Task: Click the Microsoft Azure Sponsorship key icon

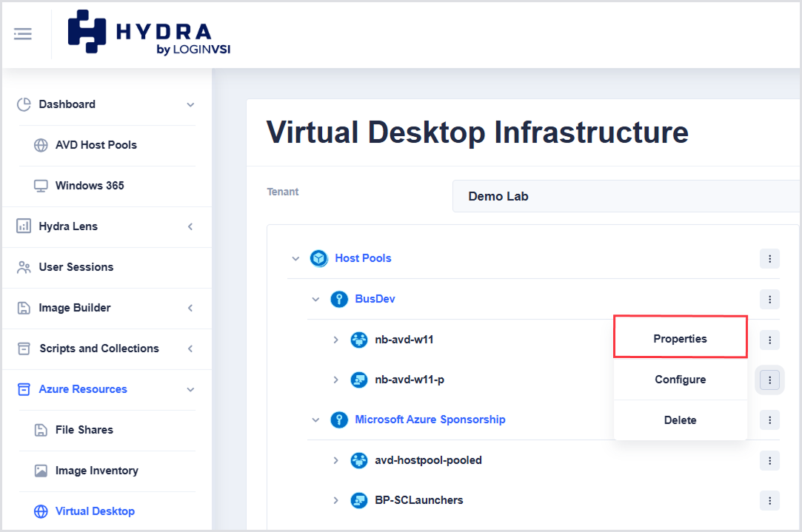Action: point(339,420)
